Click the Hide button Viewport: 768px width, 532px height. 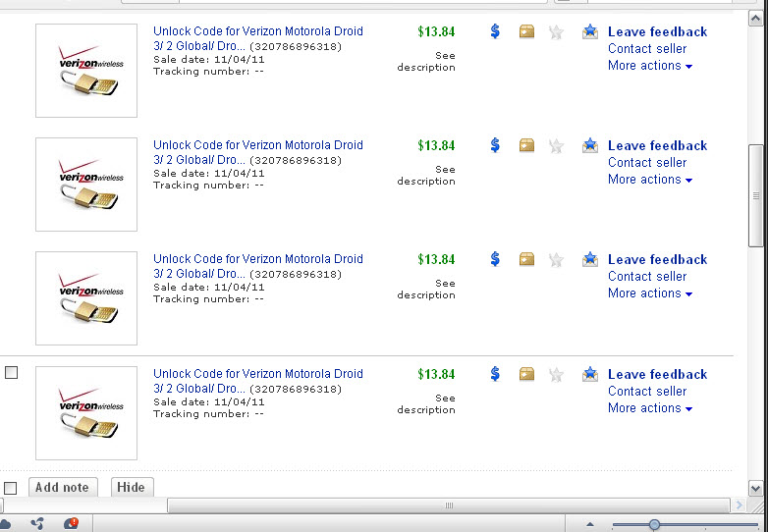pos(133,487)
